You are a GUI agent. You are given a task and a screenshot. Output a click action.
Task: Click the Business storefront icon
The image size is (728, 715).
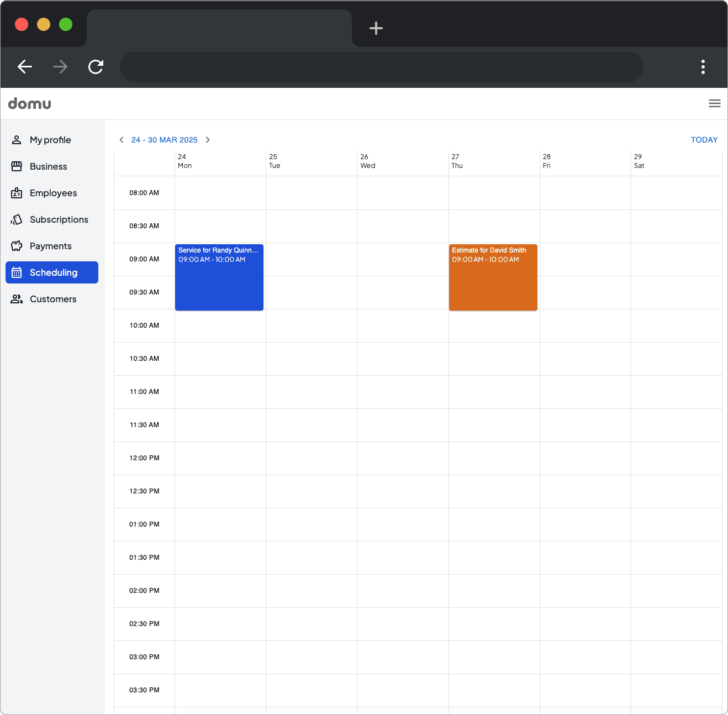click(17, 166)
